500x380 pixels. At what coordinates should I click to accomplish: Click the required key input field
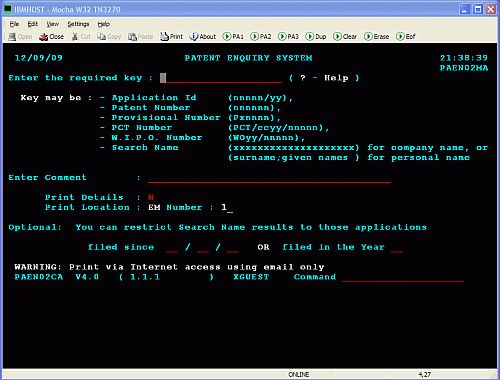coord(221,78)
